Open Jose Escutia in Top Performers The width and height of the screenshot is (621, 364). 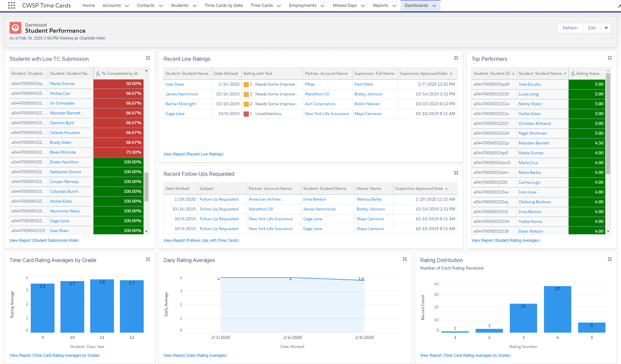pyautogui.click(x=529, y=84)
